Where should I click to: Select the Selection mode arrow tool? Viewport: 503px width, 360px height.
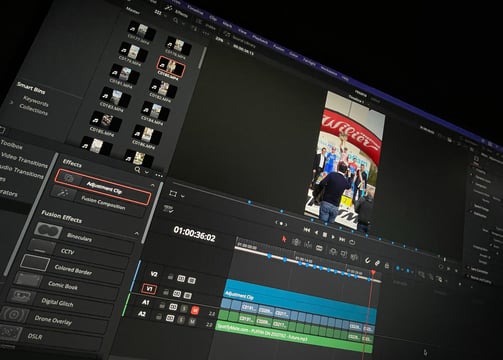coord(284,239)
